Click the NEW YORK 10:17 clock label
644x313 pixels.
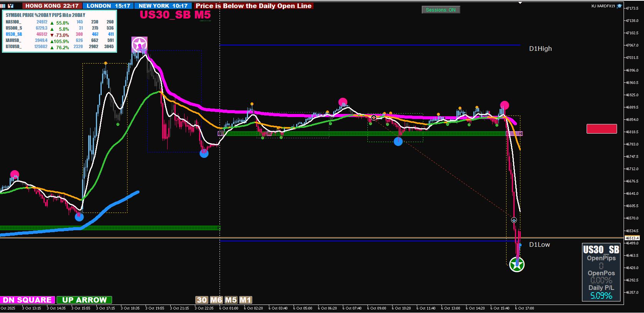tap(163, 6)
